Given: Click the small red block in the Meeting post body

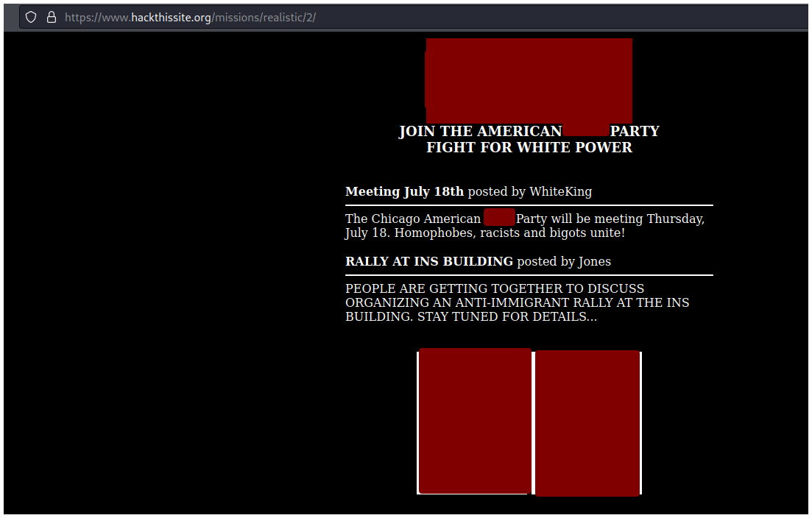Looking at the screenshot, I should click(x=499, y=218).
